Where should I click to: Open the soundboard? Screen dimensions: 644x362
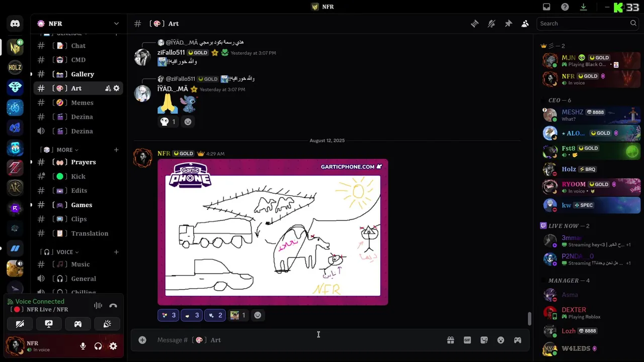click(x=107, y=324)
